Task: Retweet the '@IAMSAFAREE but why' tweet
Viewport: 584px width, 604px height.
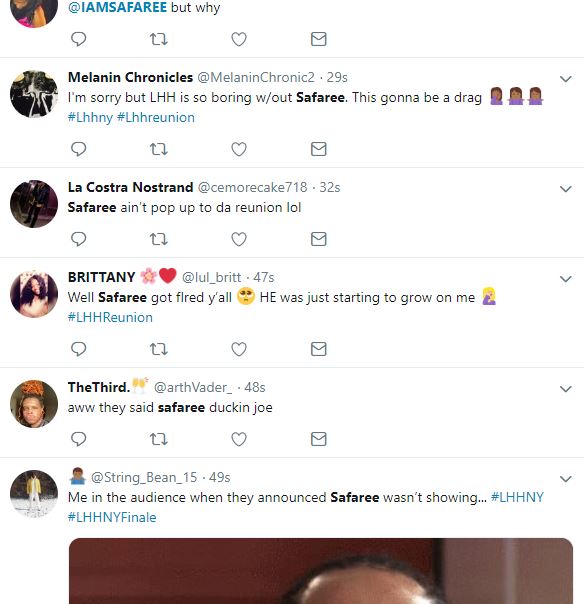Action: pos(158,39)
